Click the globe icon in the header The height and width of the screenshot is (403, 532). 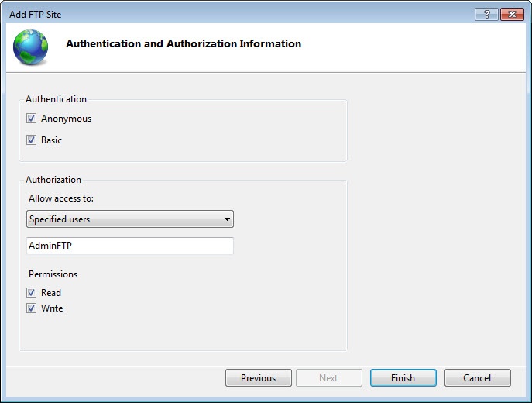(30, 46)
